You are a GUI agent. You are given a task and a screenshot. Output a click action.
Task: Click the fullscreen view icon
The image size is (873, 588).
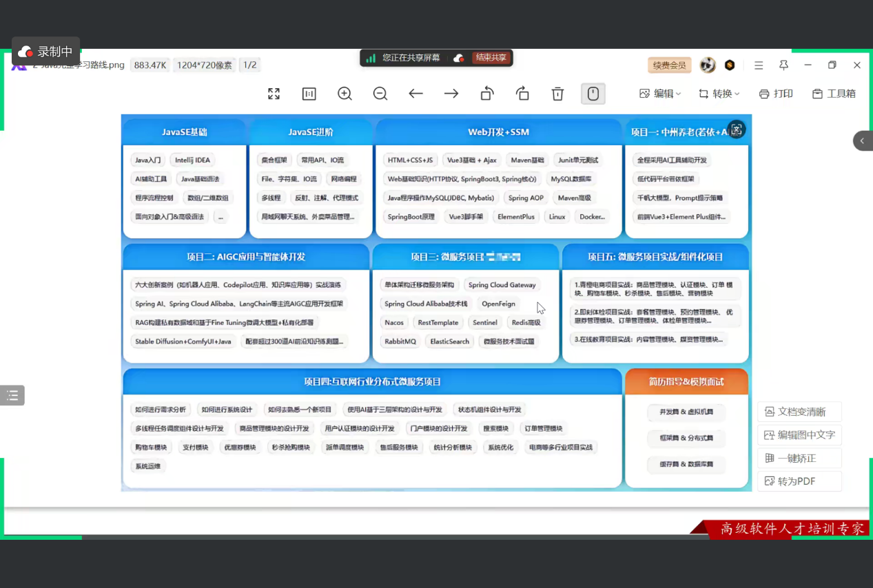tap(274, 94)
